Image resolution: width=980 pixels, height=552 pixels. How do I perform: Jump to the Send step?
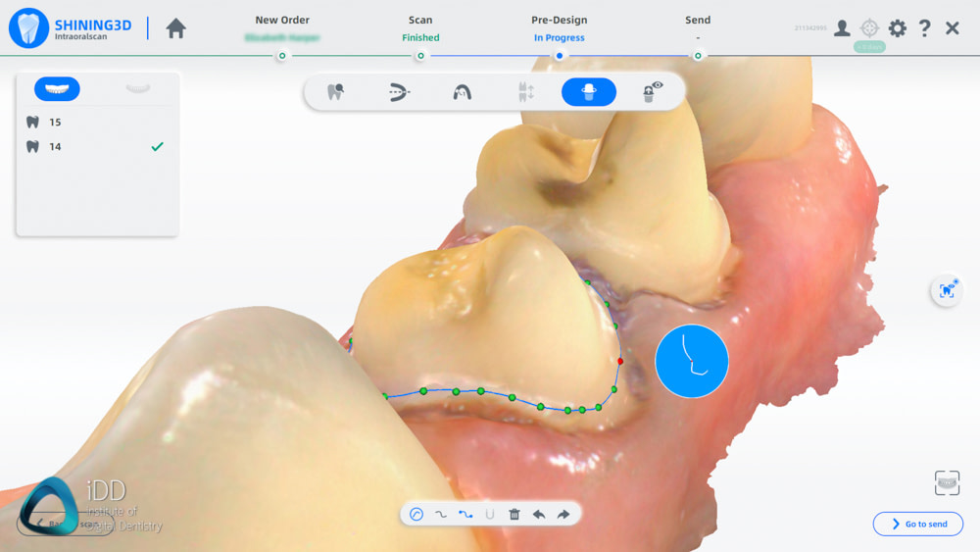pos(698,28)
